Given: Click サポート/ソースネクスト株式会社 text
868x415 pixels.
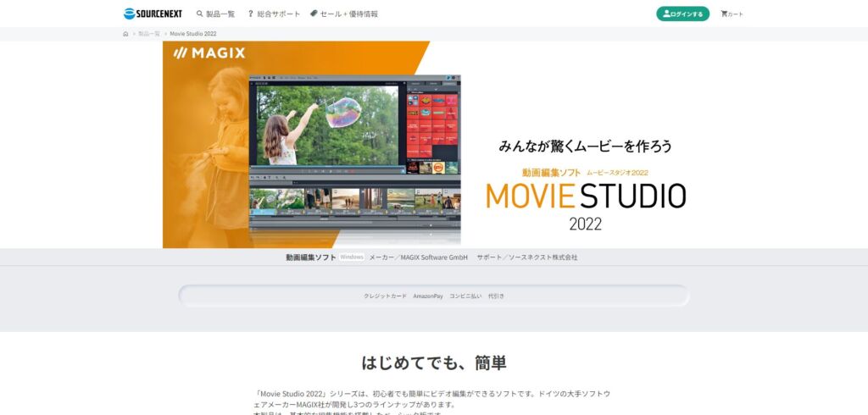Looking at the screenshot, I should pos(527,257).
